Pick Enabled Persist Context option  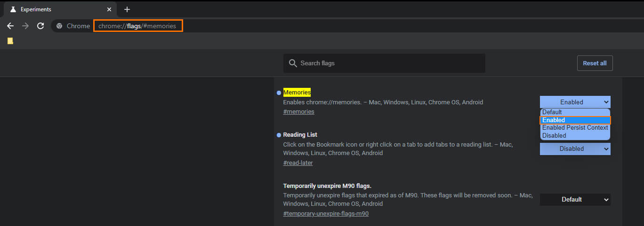coord(575,128)
